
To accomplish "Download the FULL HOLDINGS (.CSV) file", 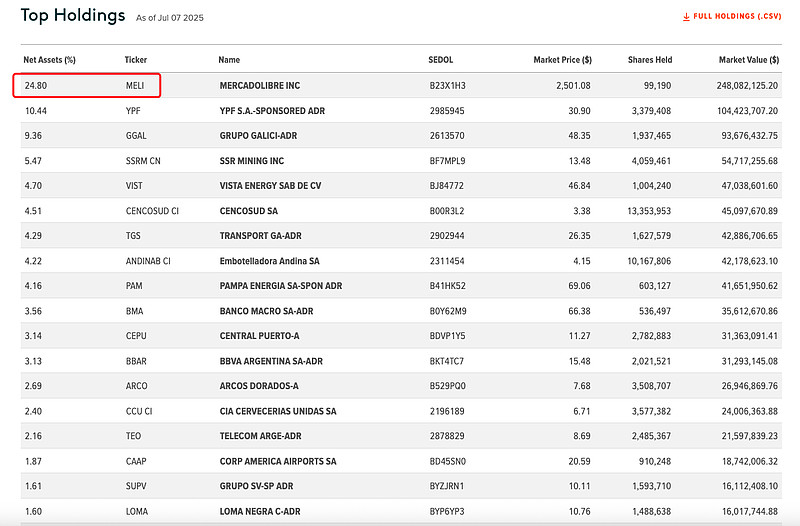I will click(x=732, y=16).
